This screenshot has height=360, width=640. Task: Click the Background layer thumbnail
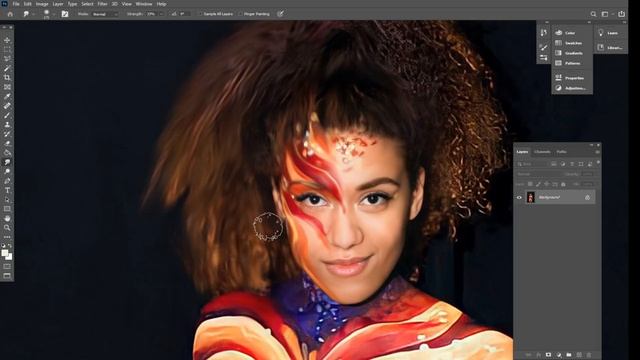[x=531, y=198]
